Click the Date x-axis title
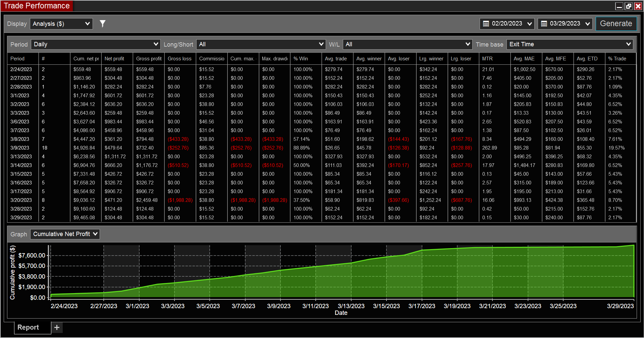 (341, 313)
